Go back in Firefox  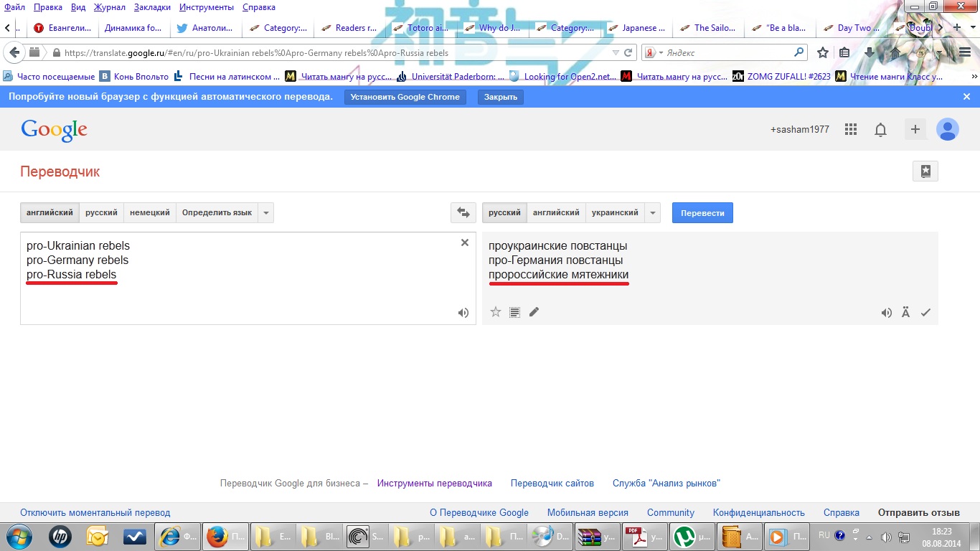click(x=14, y=52)
